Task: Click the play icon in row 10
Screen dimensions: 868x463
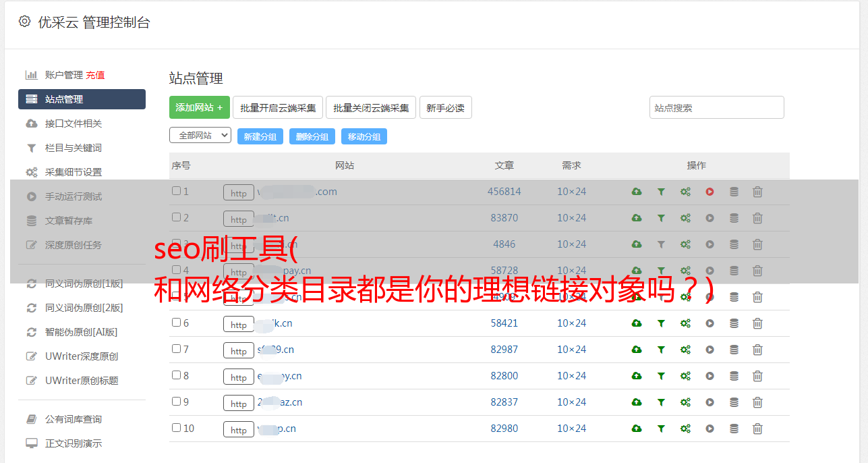Action: coord(710,429)
